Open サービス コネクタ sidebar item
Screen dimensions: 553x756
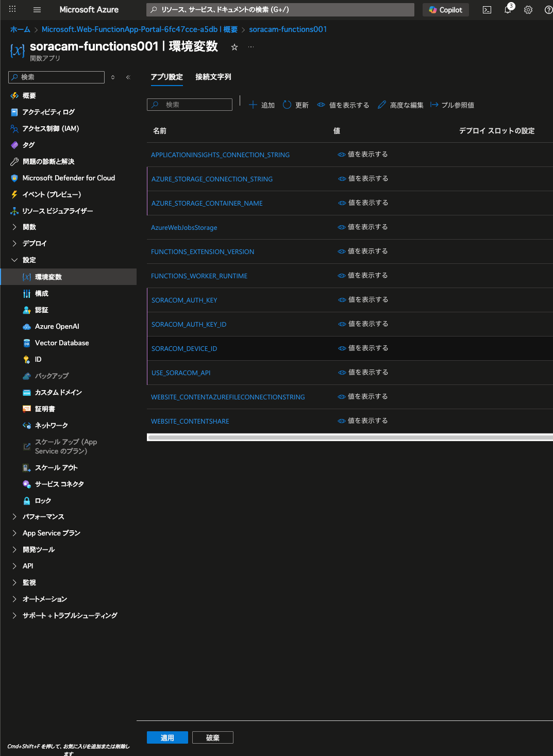[x=59, y=484]
